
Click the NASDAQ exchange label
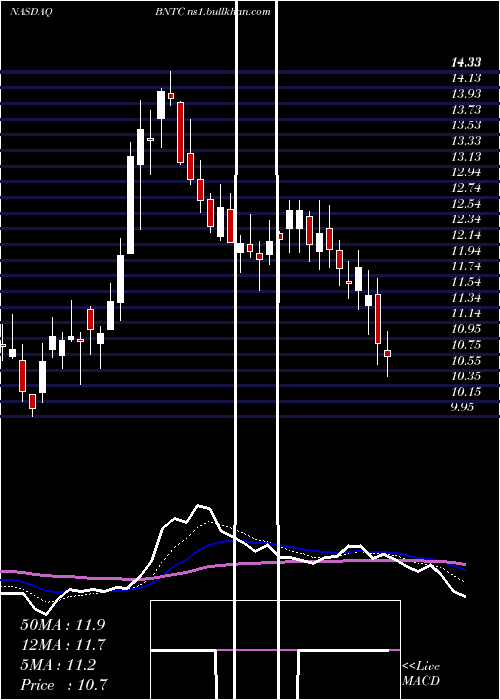click(x=31, y=12)
